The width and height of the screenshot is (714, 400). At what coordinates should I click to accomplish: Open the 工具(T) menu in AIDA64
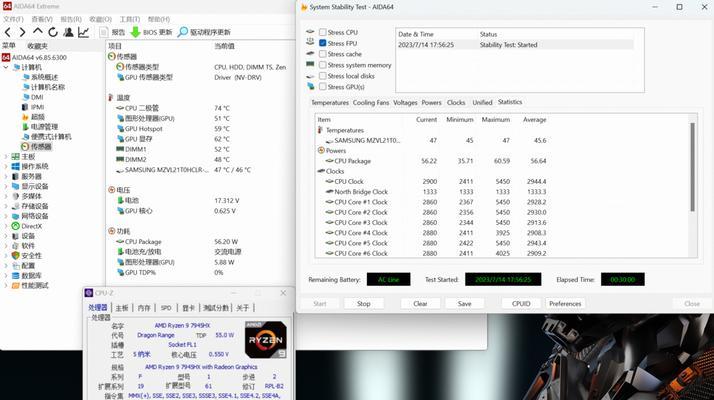click(130, 19)
